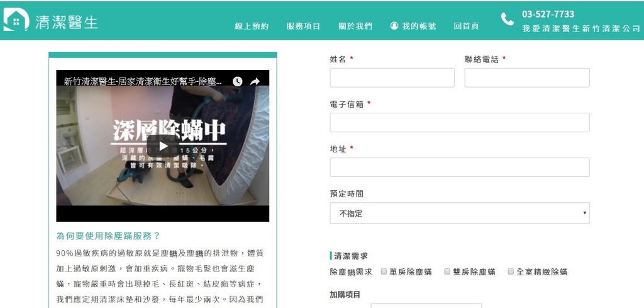Click the 姓名 input field

(392, 77)
